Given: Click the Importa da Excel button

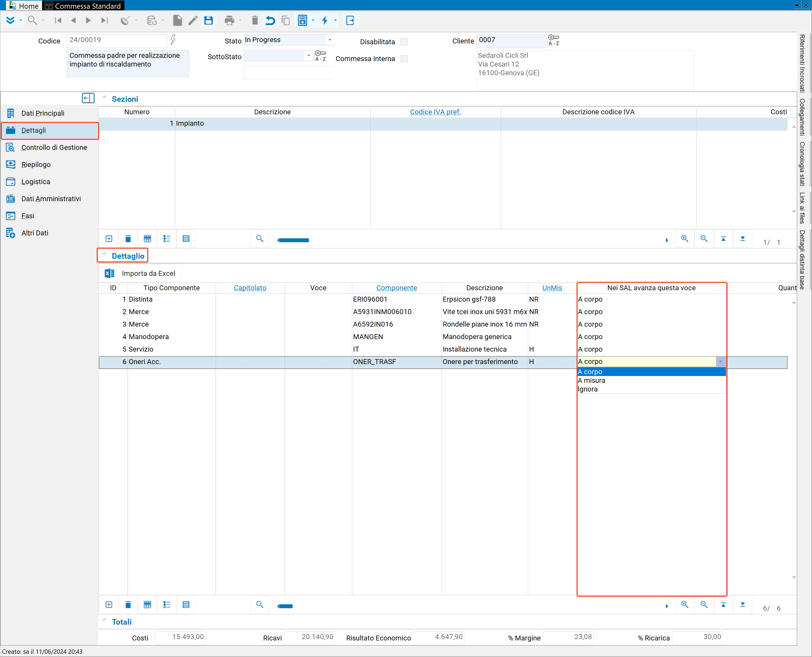Looking at the screenshot, I should click(x=140, y=273).
